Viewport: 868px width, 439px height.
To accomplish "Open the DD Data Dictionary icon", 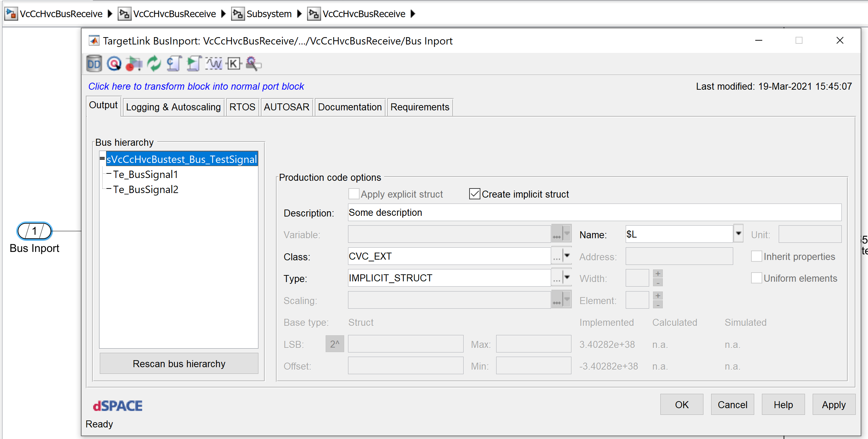I will (94, 64).
